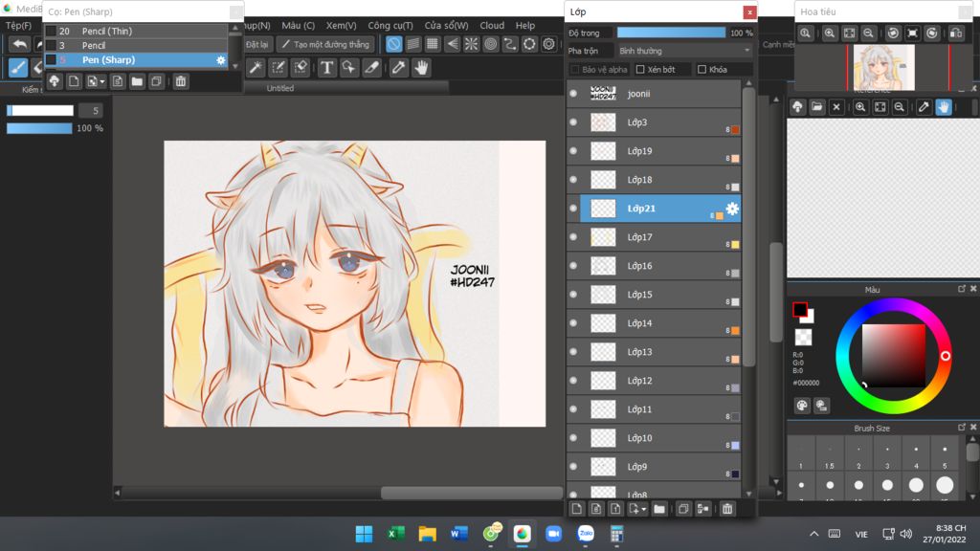Duplicate layer in the layer panel
Image resolution: width=980 pixels, height=551 pixels.
[683, 509]
